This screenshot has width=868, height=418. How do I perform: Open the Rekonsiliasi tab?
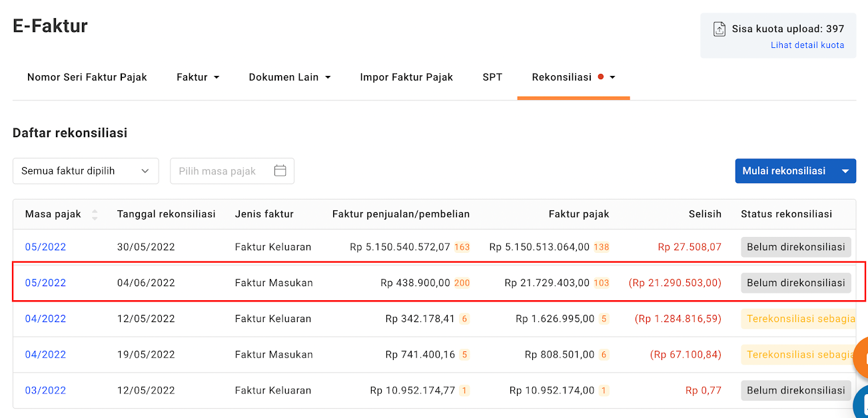[562, 77]
